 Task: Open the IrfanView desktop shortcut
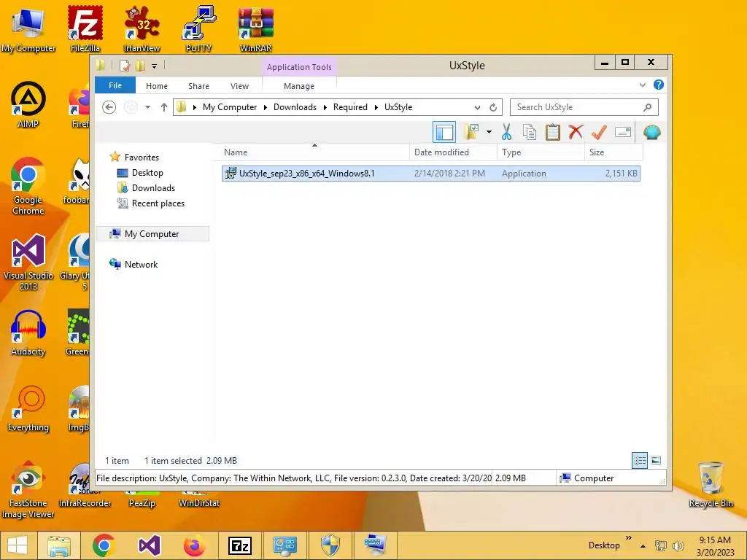click(x=142, y=29)
